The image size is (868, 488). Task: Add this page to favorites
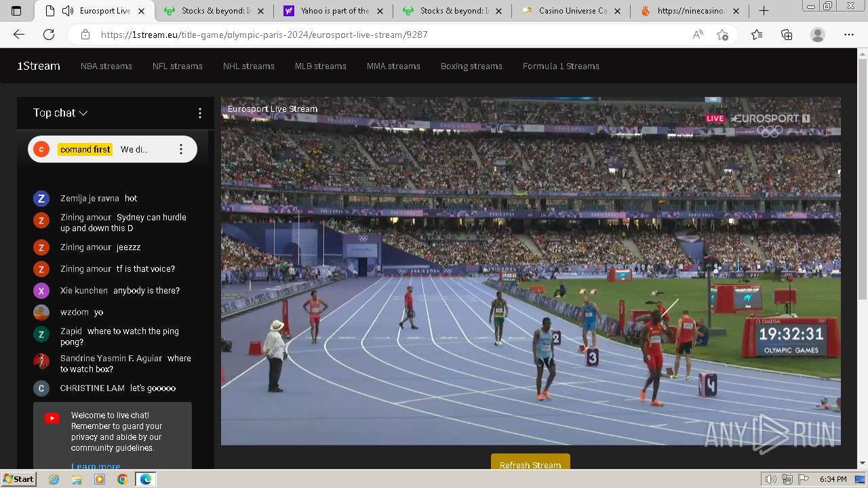click(722, 35)
